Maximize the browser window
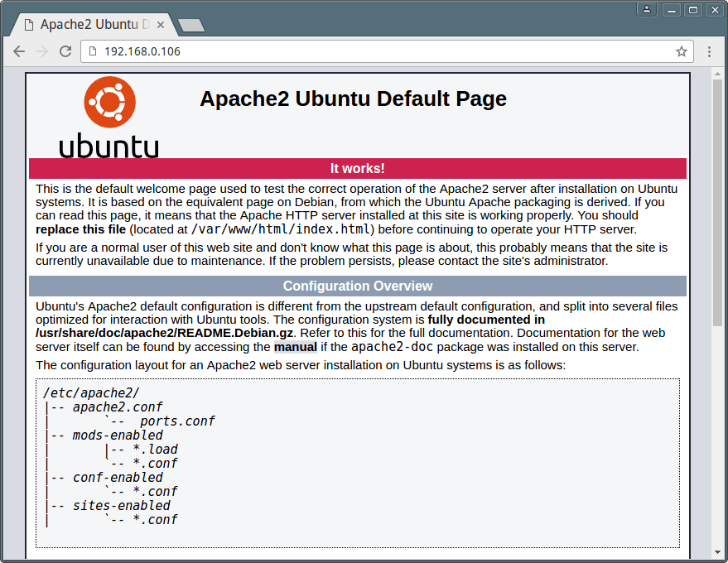Image resolution: width=728 pixels, height=563 pixels. (x=692, y=10)
